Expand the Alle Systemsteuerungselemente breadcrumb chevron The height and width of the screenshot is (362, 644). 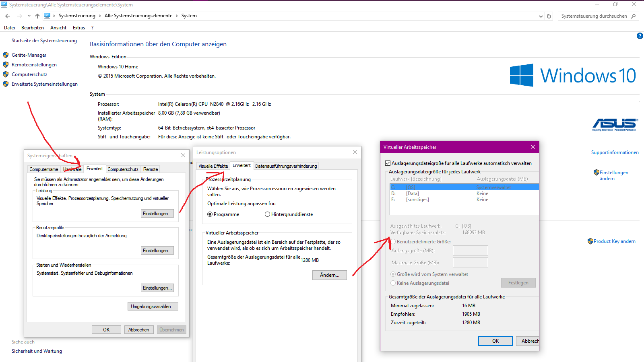pos(177,16)
